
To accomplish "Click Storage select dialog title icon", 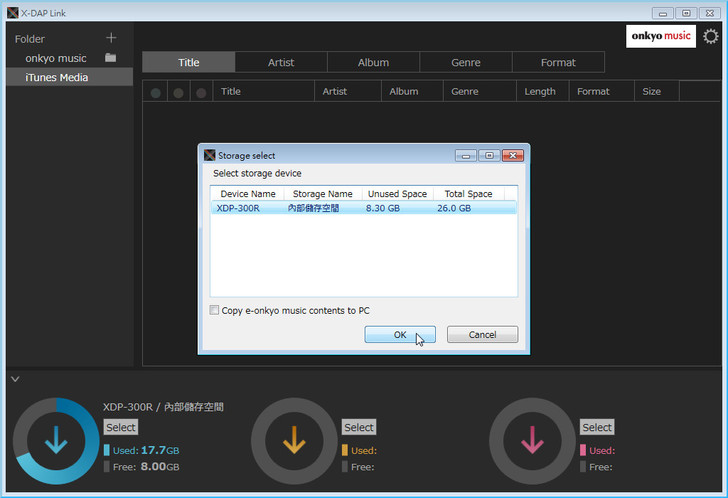I will 210,155.
